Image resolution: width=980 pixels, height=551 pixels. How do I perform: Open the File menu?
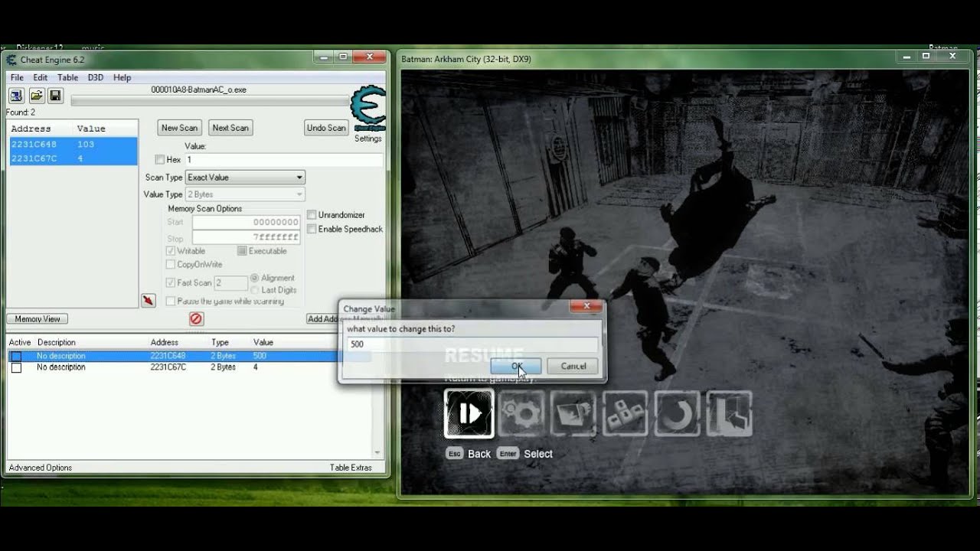[17, 77]
